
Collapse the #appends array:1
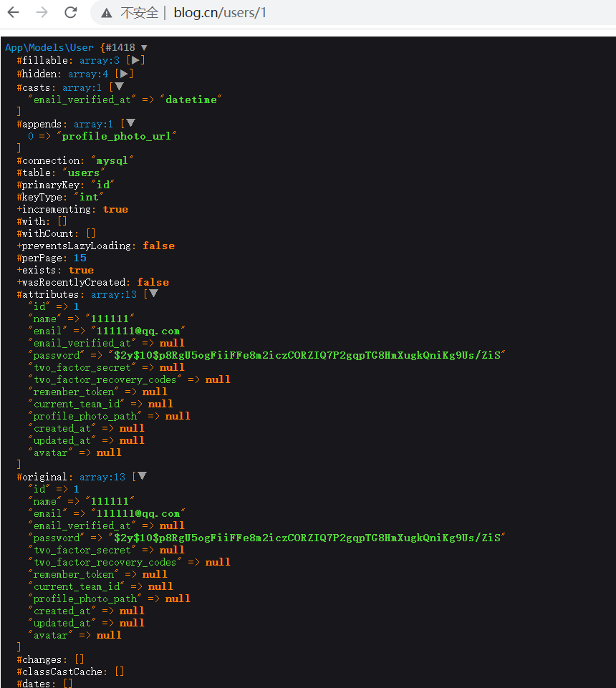tap(130, 123)
